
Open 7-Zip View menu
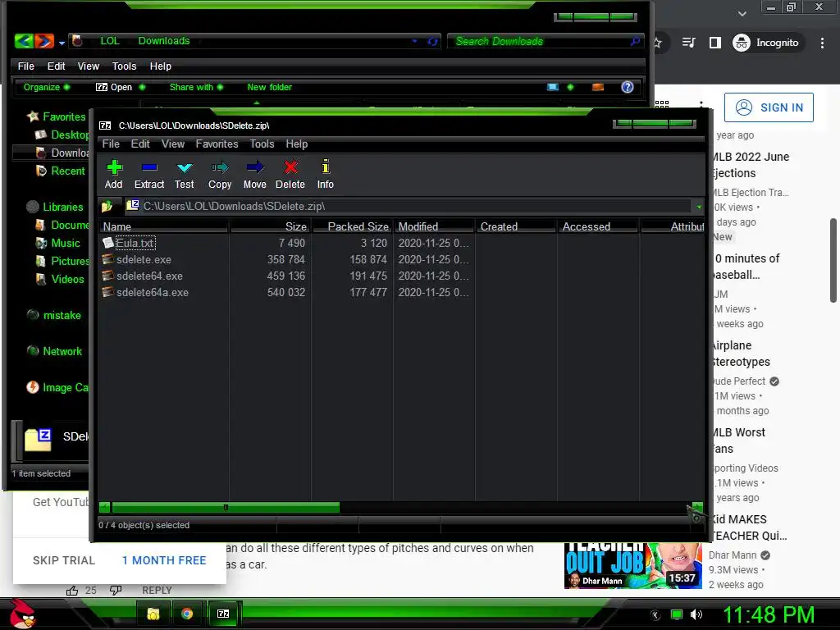pos(173,144)
